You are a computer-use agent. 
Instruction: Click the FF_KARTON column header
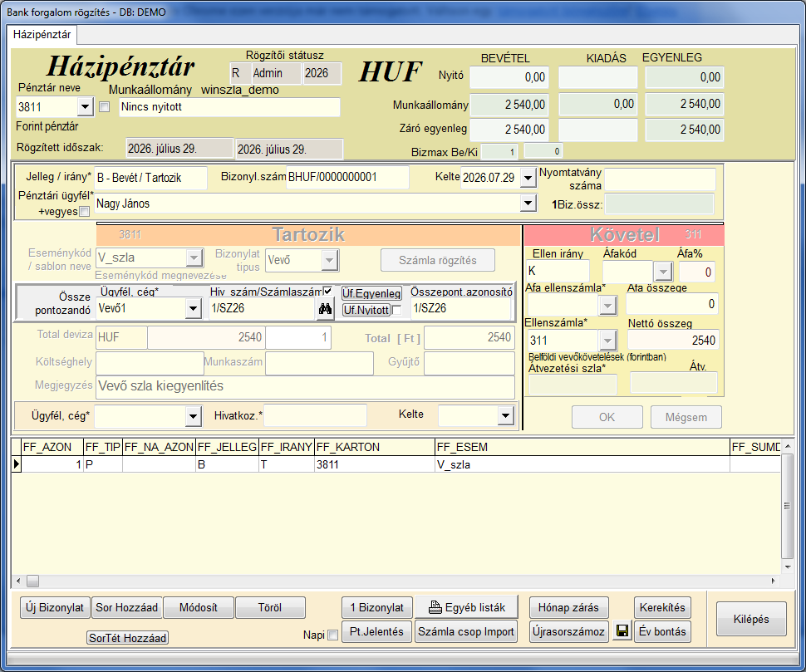pyautogui.click(x=375, y=447)
